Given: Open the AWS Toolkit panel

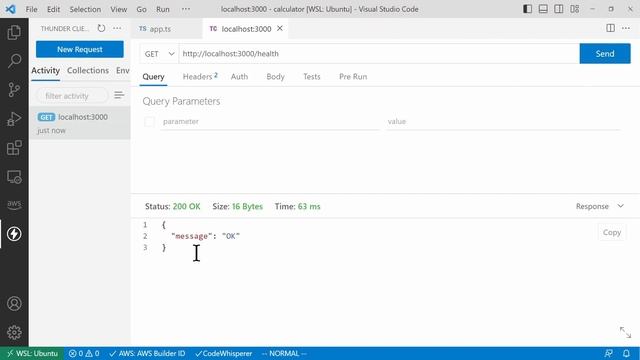Looking at the screenshot, I should [x=14, y=204].
